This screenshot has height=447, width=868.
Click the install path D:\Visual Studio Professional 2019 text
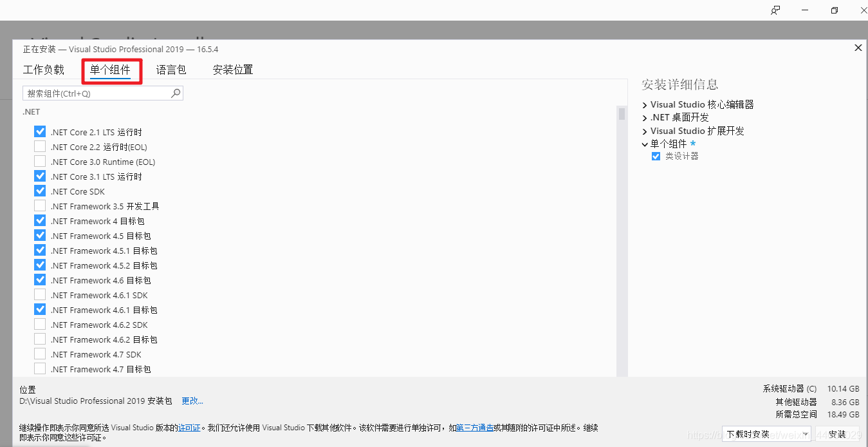tap(96, 401)
